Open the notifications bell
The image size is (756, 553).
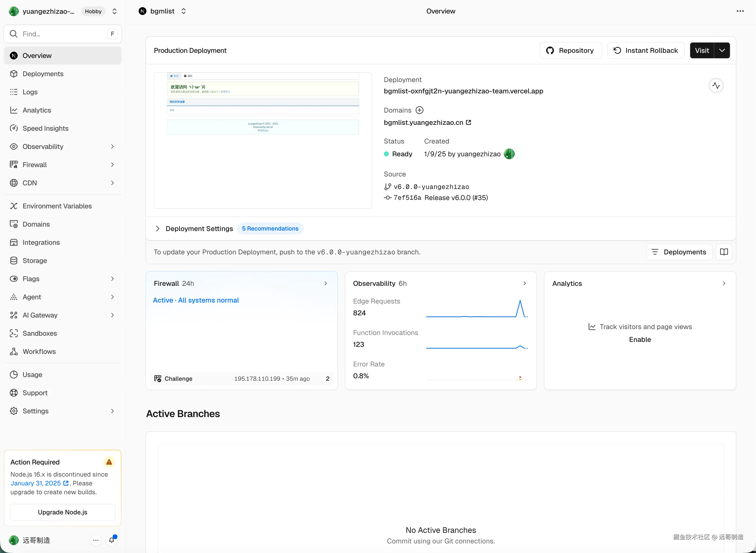click(112, 540)
